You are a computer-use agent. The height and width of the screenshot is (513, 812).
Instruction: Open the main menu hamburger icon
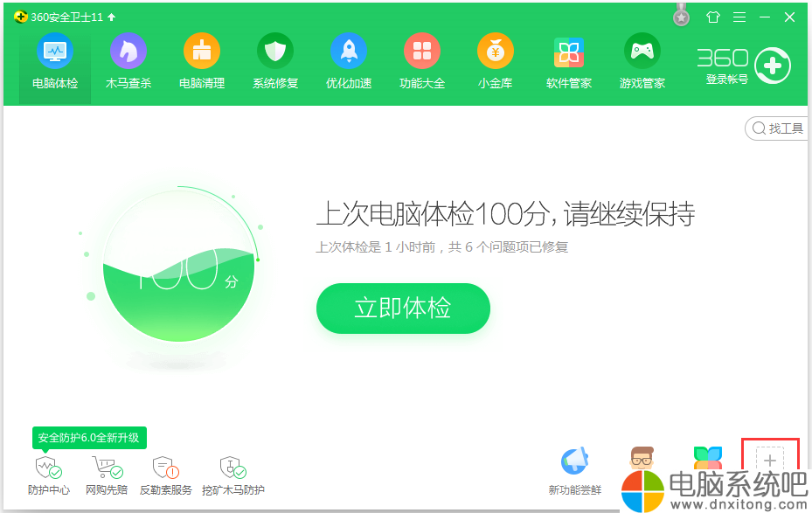point(739,17)
